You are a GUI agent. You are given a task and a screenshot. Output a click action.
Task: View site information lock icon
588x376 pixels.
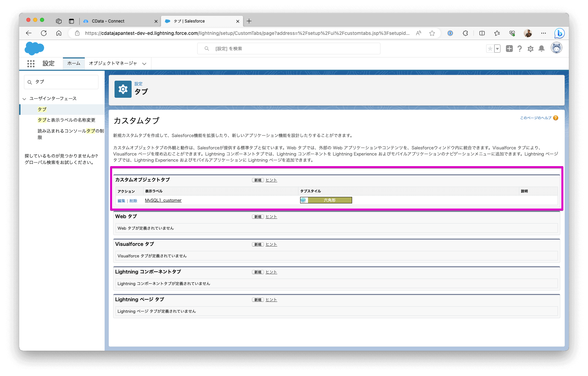click(77, 33)
